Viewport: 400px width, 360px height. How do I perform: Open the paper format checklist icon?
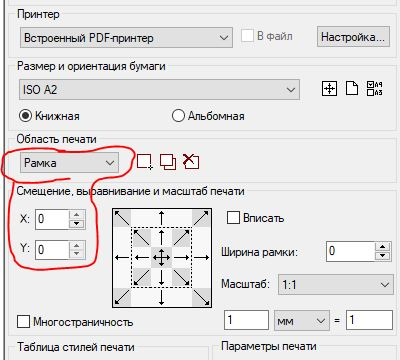pyautogui.click(x=374, y=89)
